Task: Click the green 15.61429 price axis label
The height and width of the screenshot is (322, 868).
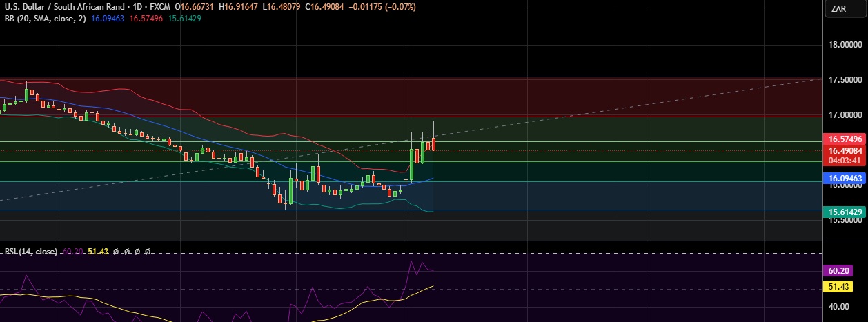Action: pos(845,211)
